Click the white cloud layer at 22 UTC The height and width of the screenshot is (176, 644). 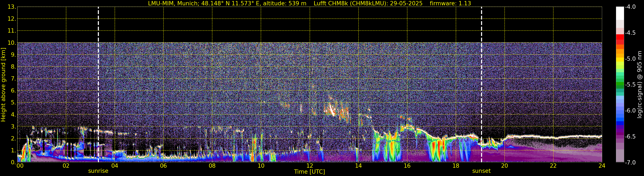point(553,137)
